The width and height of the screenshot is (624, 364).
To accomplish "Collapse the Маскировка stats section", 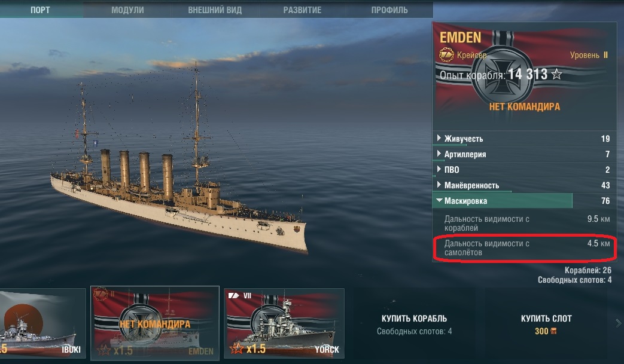I will 525,201.
